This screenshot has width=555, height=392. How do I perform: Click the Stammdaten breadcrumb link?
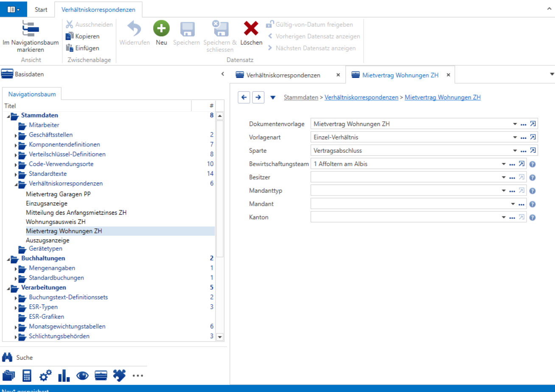[x=301, y=97]
